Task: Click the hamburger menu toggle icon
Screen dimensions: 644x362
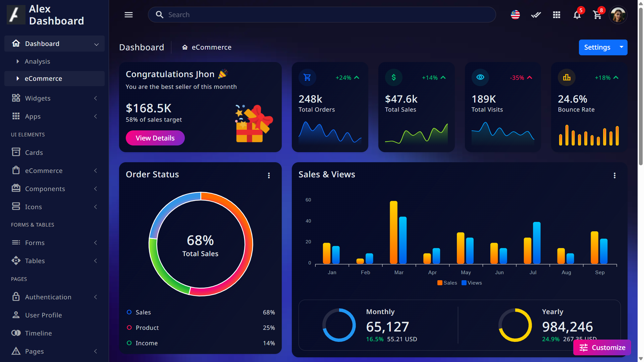Action: pyautogui.click(x=128, y=15)
